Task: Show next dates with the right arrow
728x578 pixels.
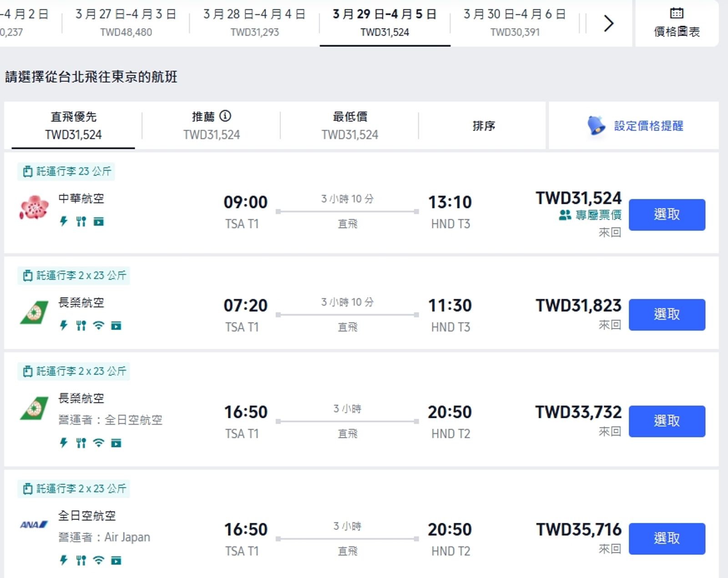Action: (608, 23)
